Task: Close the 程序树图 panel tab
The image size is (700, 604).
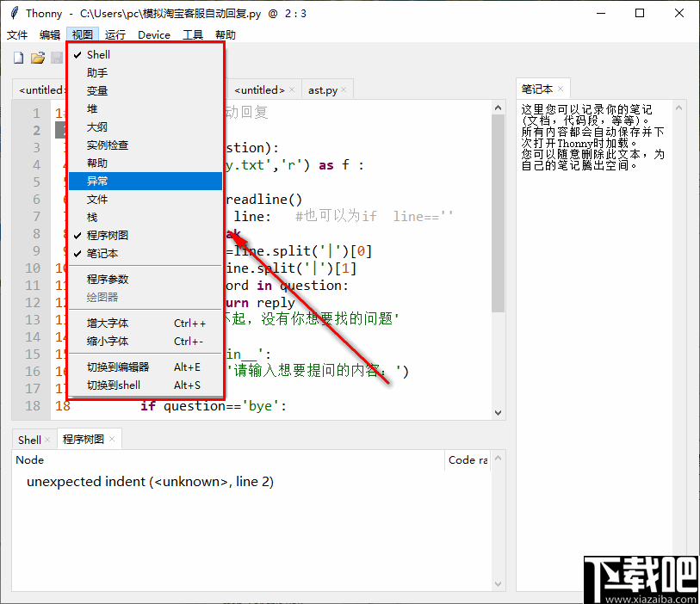Action: point(112,439)
